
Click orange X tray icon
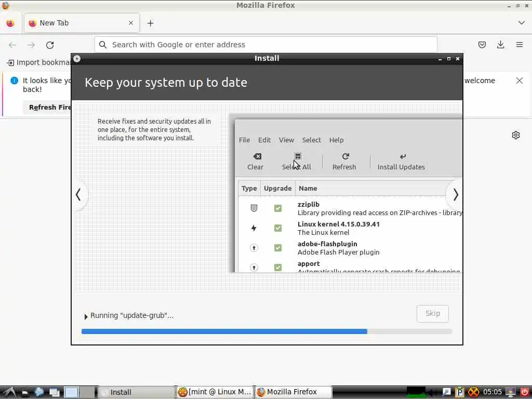tap(474, 393)
